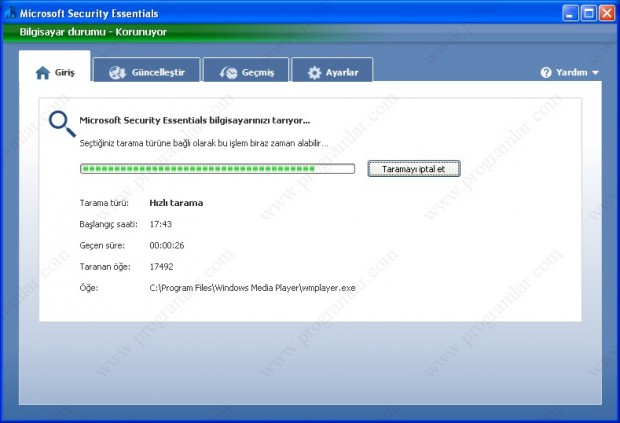This screenshot has height=423, width=620.
Task: Open the Ayarlar tab
Action: click(x=332, y=70)
